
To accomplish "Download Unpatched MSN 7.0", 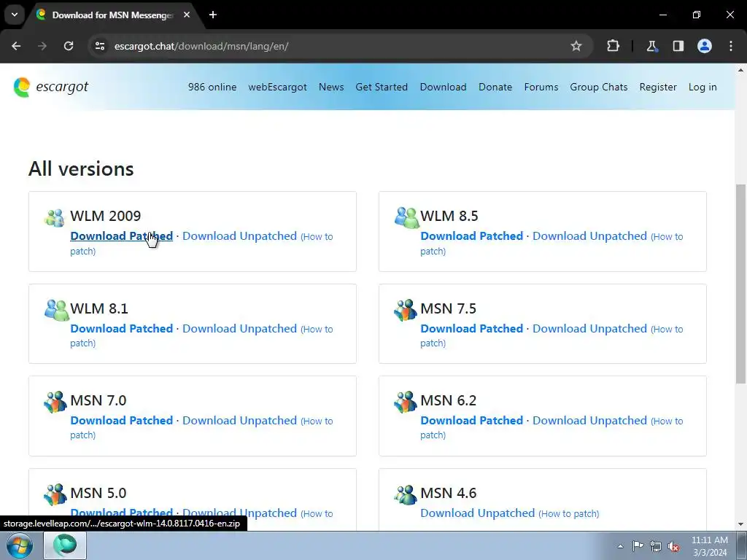I will (x=239, y=421).
